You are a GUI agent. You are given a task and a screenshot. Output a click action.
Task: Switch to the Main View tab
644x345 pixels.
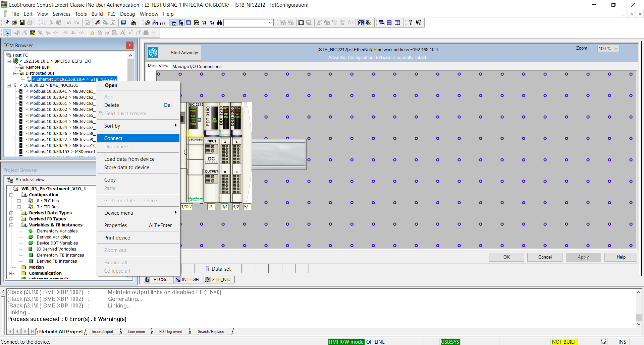point(158,66)
